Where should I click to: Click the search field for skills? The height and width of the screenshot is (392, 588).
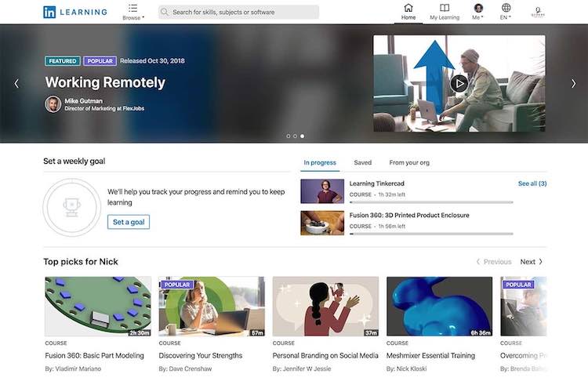coord(238,12)
